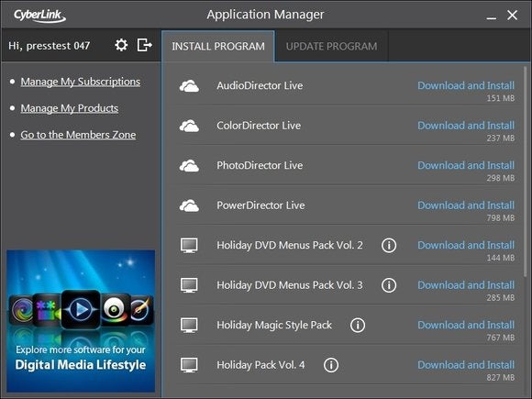
Task: Select the ColorDirector Live name
Action: tap(259, 126)
